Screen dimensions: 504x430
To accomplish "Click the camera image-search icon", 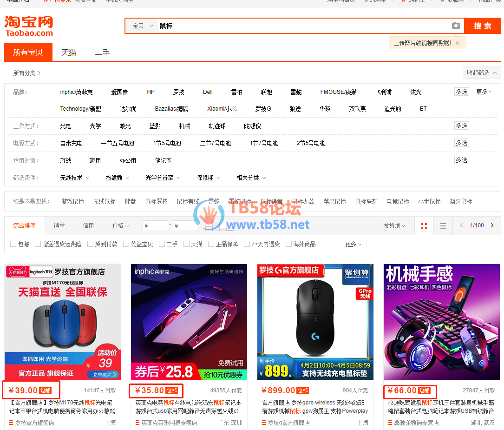I will point(456,26).
